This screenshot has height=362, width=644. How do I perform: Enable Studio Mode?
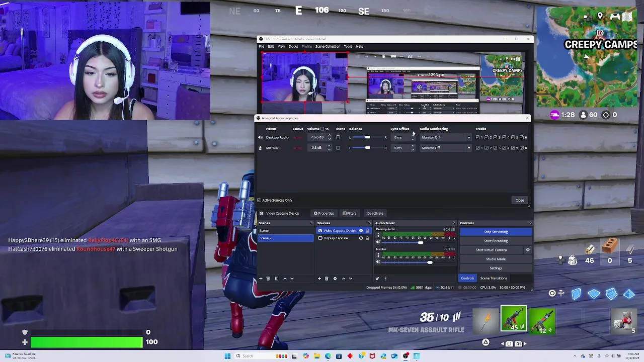click(496, 259)
